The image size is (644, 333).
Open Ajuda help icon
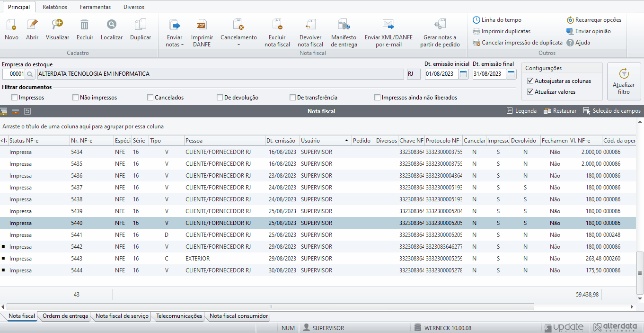570,43
